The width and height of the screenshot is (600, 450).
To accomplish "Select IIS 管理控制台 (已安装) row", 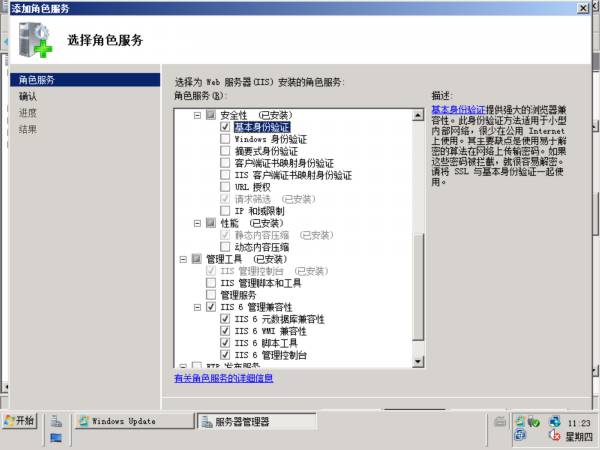I will click(x=274, y=271).
